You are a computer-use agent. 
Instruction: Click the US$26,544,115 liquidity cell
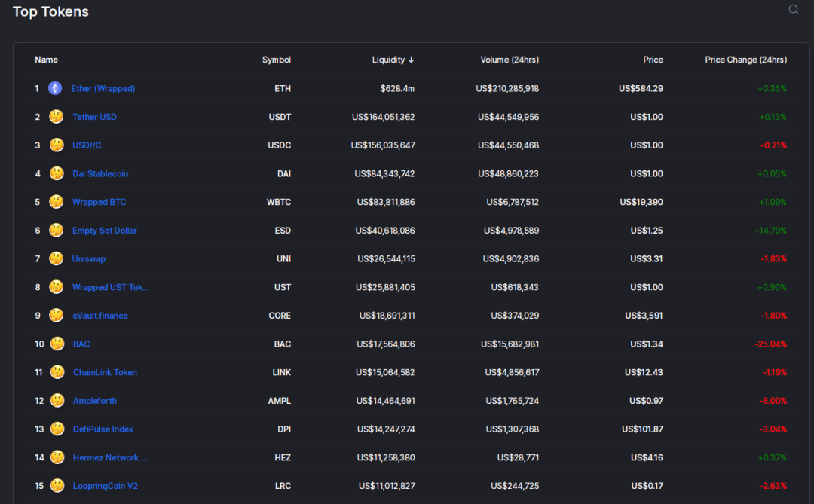coord(386,258)
